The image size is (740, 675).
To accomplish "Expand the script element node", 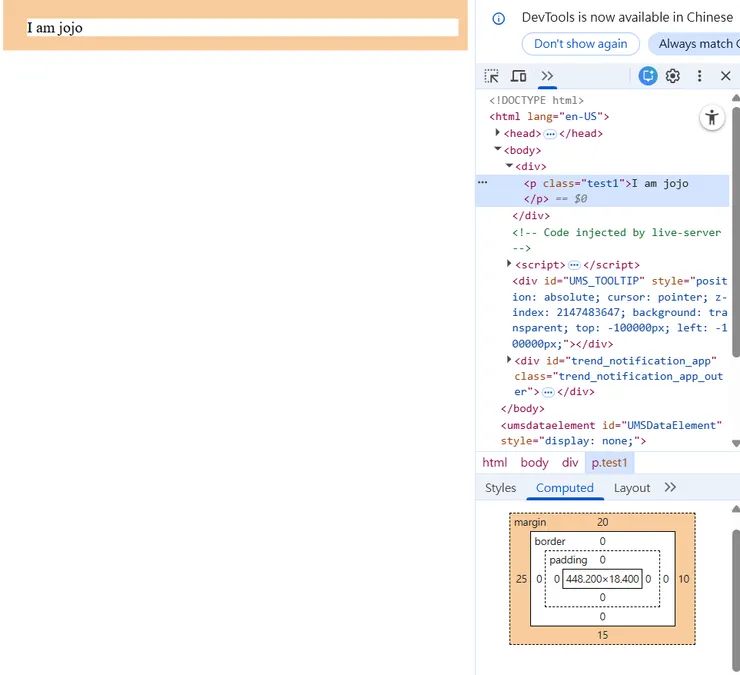I will click(x=509, y=264).
